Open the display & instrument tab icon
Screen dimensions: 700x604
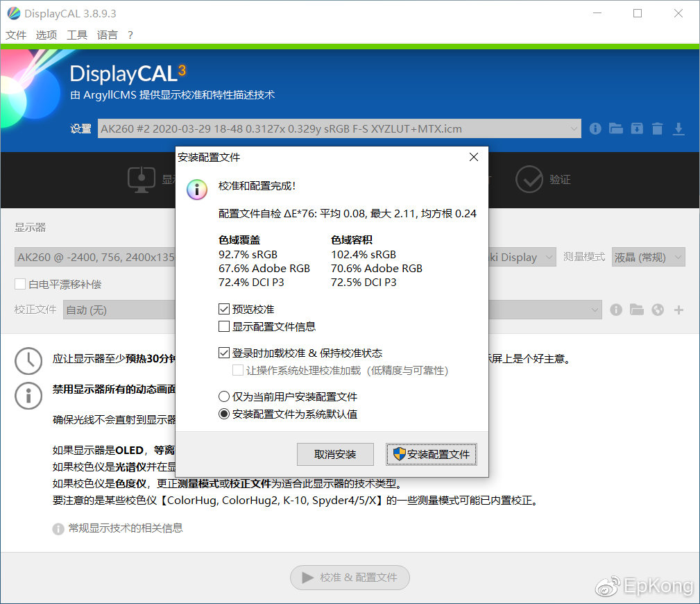[x=141, y=180]
